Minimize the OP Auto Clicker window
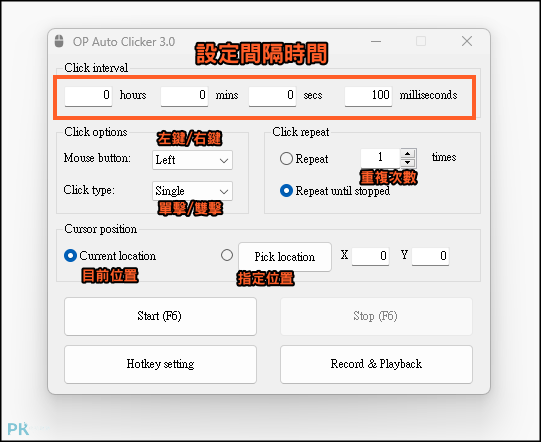This screenshot has height=442, width=541. [376, 41]
